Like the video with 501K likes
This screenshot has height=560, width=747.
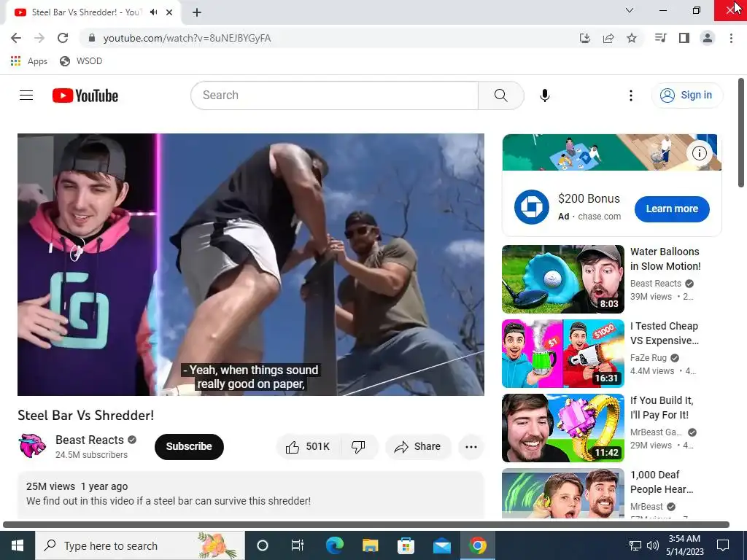(308, 447)
